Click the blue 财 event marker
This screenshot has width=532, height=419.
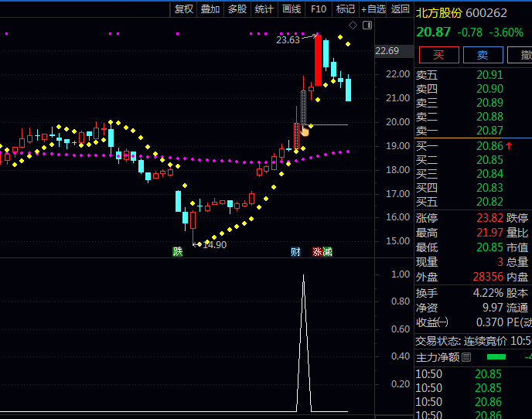point(295,252)
